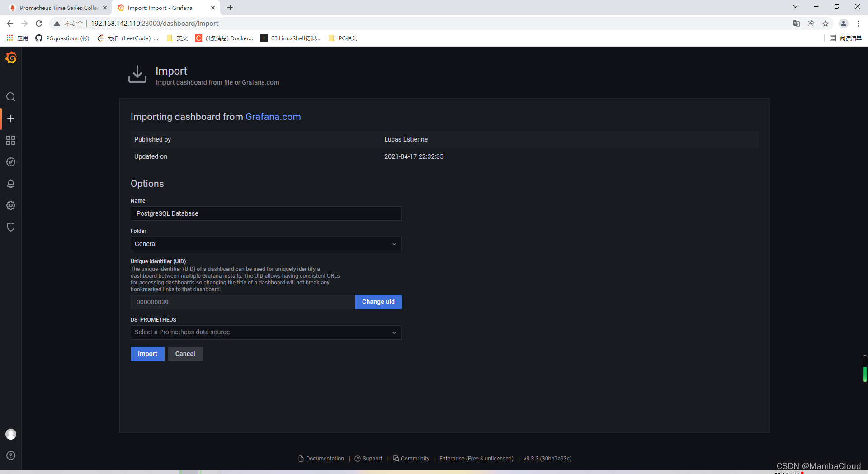Open the Alerting bell icon in sidebar
This screenshot has height=474, width=868.
pyautogui.click(x=11, y=184)
